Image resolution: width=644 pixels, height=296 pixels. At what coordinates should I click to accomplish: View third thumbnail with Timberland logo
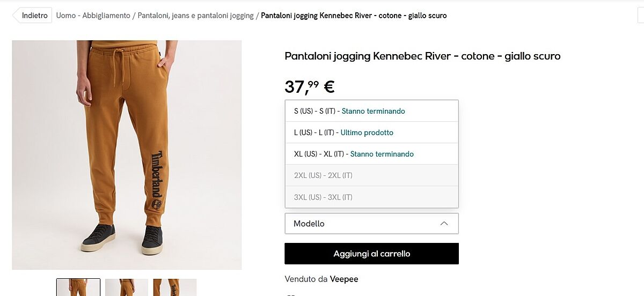tap(175, 287)
